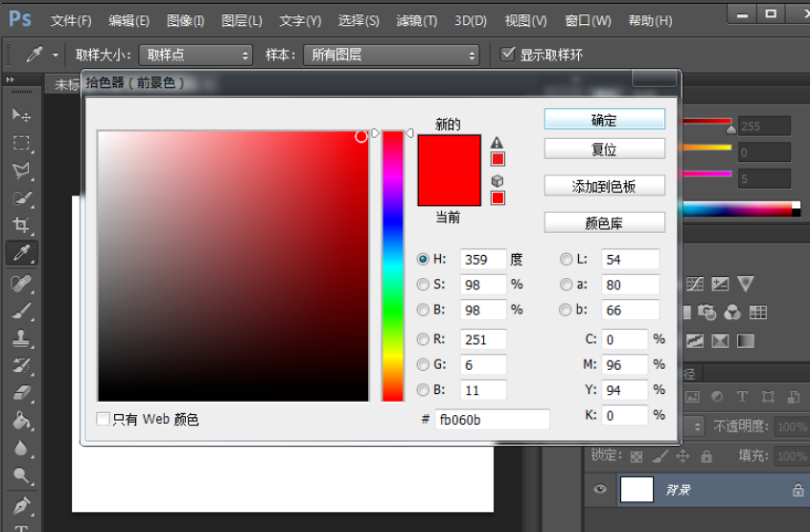The width and height of the screenshot is (810, 532).
Task: Click the lock image pixels brush icon
Action: point(660,456)
